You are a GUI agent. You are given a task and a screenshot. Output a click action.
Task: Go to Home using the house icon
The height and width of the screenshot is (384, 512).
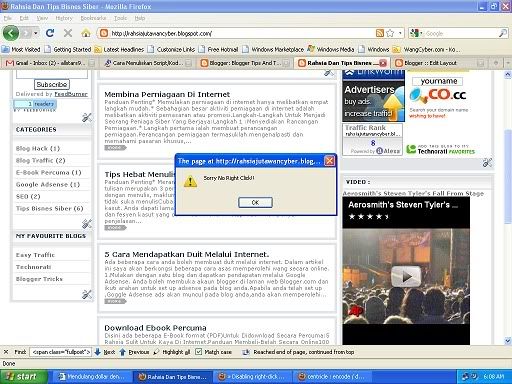[x=86, y=33]
